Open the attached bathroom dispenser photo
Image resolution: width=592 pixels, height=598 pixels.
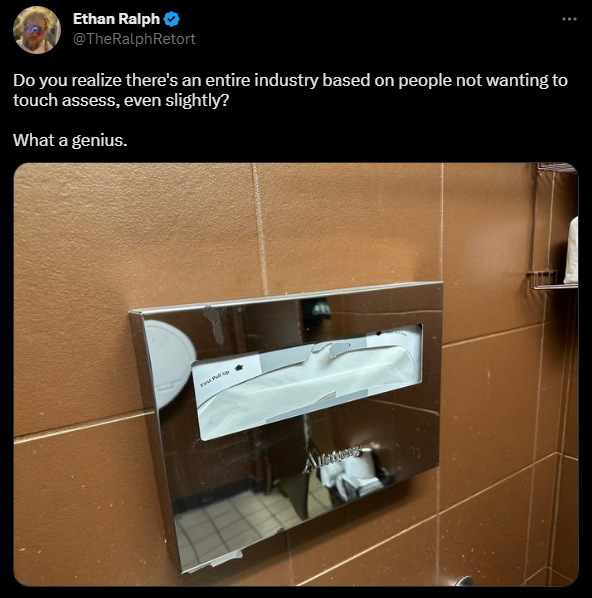coord(296,375)
